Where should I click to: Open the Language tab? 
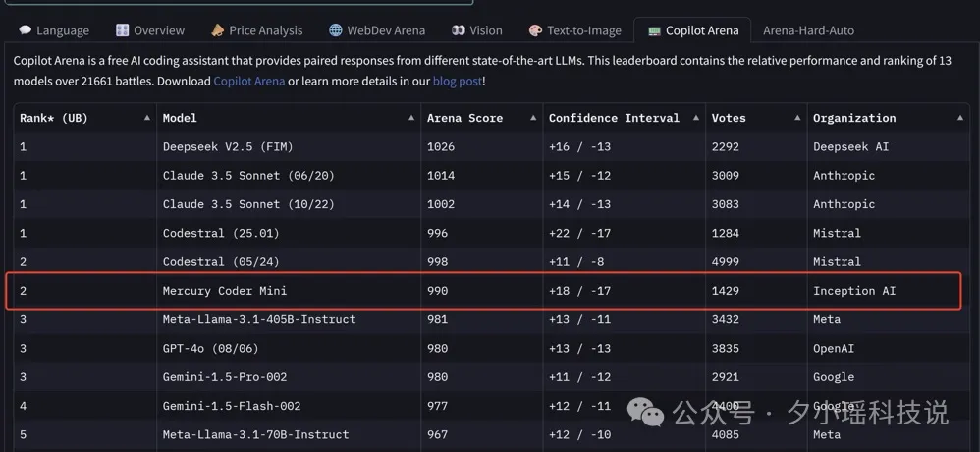(x=54, y=30)
